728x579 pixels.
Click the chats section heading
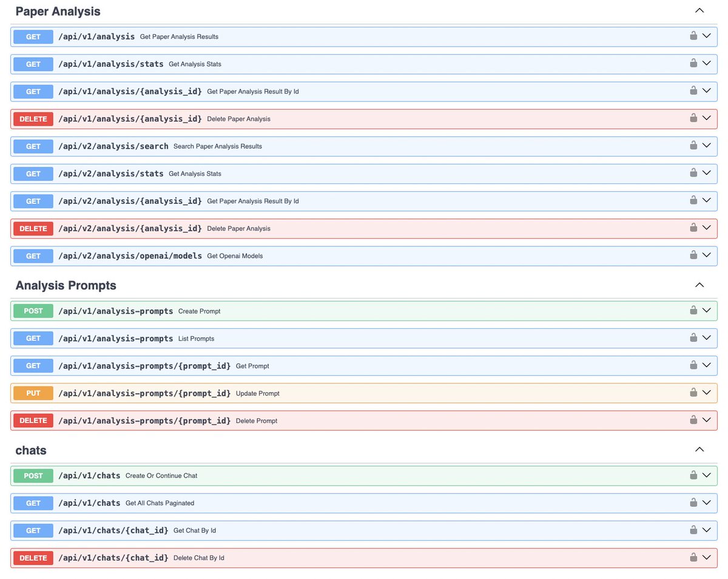pyautogui.click(x=31, y=450)
